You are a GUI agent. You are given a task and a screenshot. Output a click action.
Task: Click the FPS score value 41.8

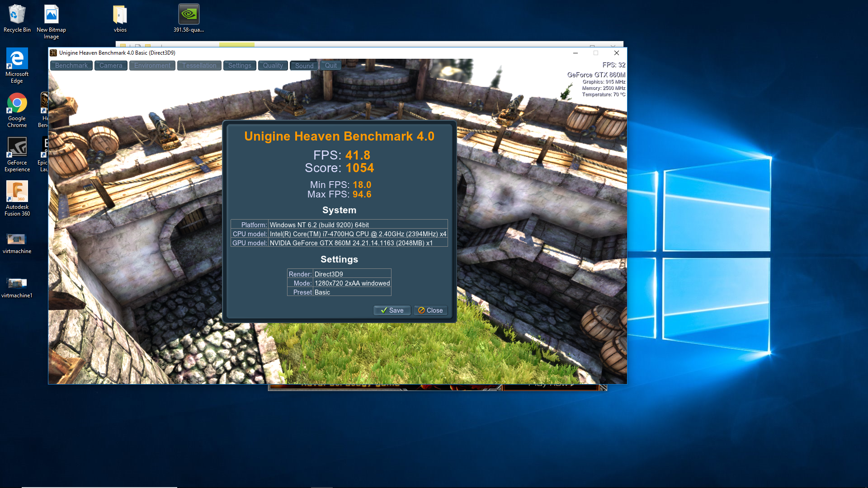358,155
